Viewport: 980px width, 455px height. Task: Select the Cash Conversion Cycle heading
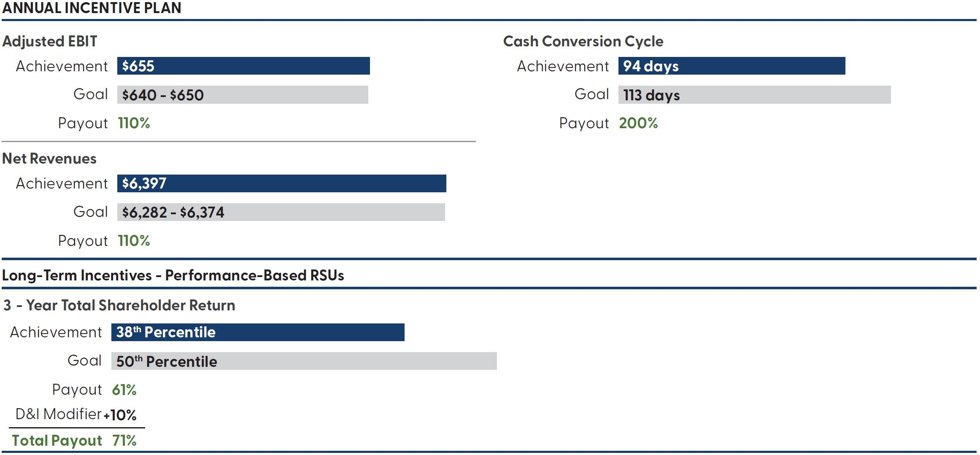(x=583, y=41)
